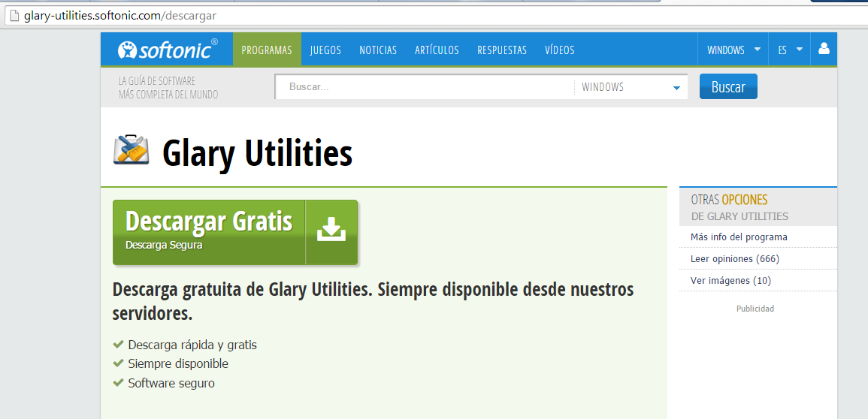The height and width of the screenshot is (419, 868).
Task: Click Ver imágenes (10) link
Action: pos(730,281)
